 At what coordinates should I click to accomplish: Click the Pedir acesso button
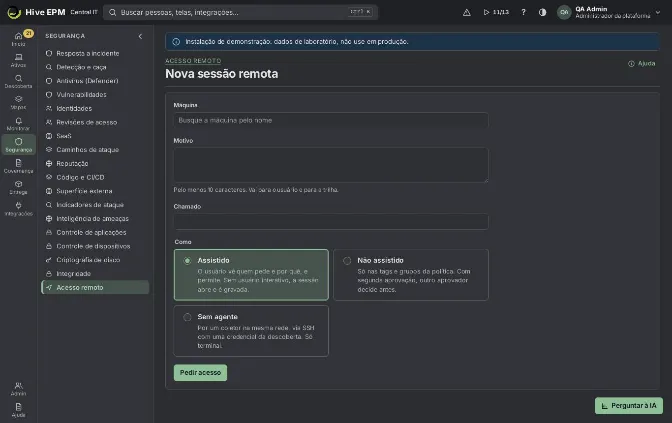click(x=200, y=372)
